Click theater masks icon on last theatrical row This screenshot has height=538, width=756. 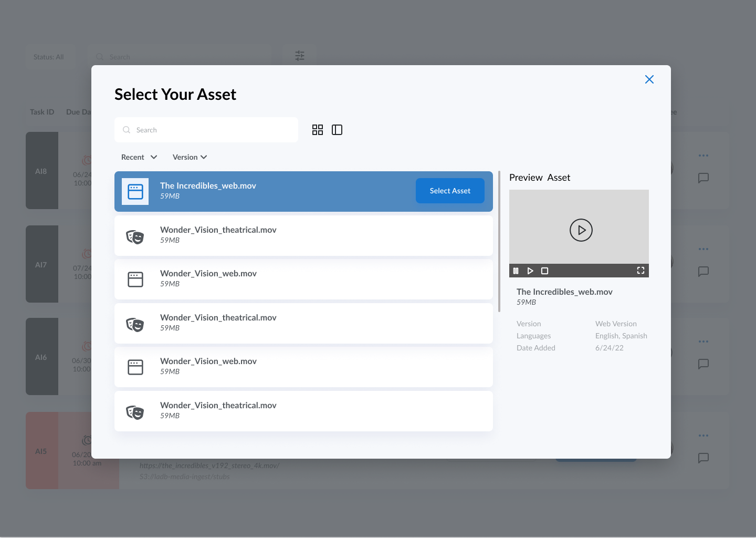tap(135, 412)
